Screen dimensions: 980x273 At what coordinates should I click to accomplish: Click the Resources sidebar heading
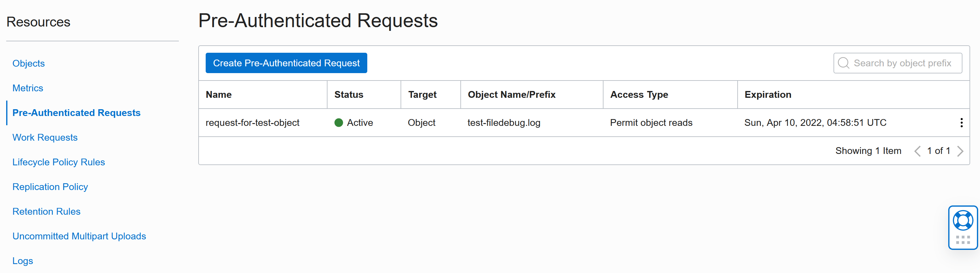[x=39, y=22]
